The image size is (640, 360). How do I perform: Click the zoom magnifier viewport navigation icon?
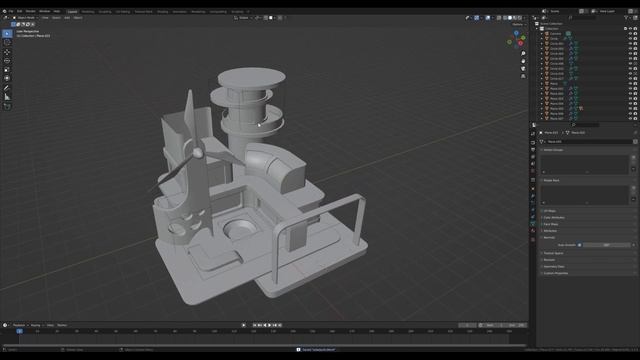[x=523, y=53]
